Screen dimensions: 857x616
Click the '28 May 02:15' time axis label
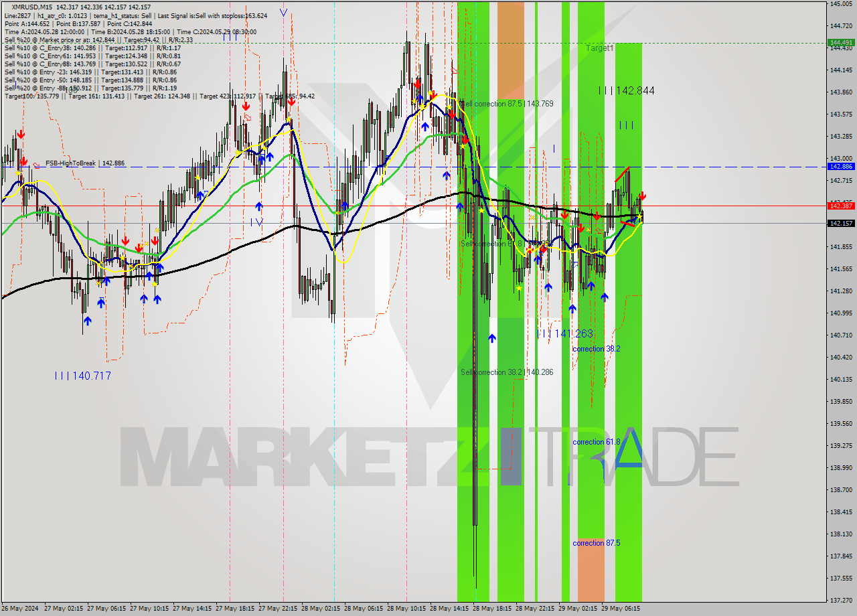[321, 609]
